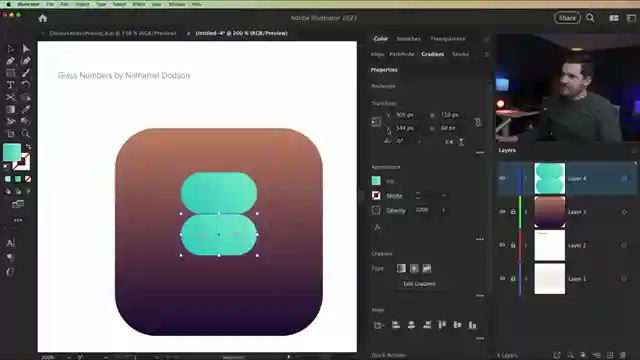Select the Type tool
Viewport: 640px width, 360px height.
click(10, 85)
